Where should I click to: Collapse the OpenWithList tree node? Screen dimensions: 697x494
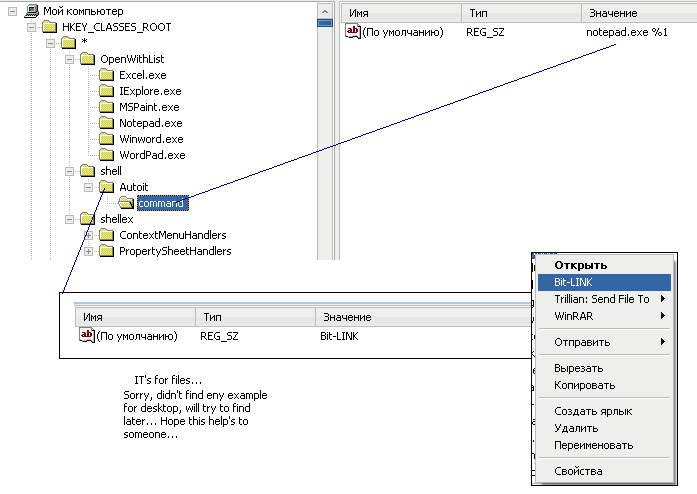(x=69, y=59)
